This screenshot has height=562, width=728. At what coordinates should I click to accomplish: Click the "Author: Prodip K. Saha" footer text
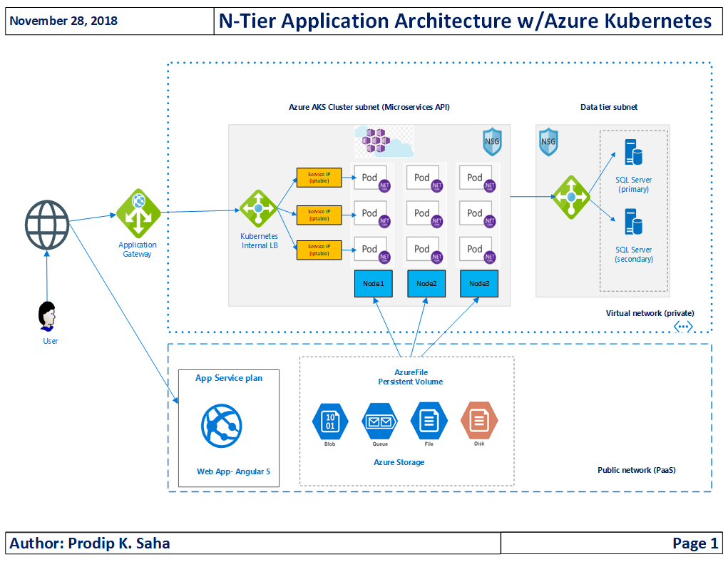pyautogui.click(x=90, y=543)
